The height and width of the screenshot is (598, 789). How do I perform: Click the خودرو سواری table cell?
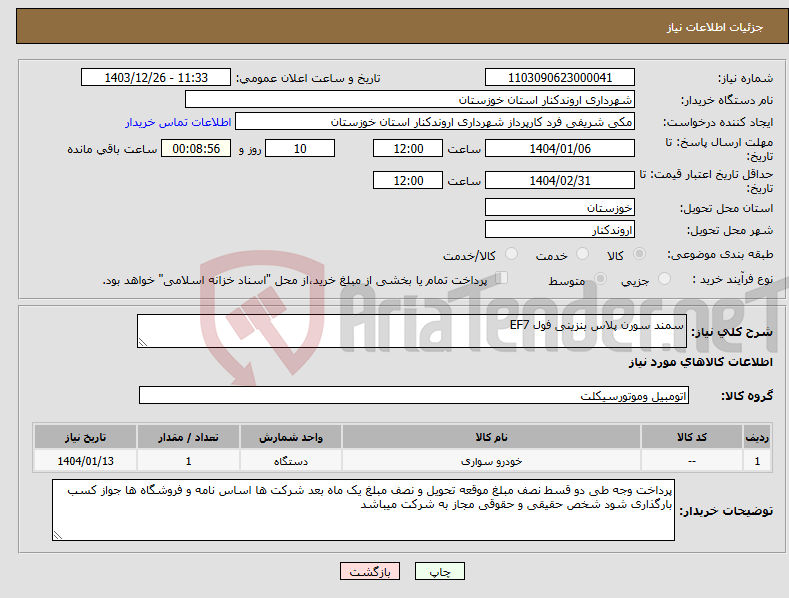pyautogui.click(x=491, y=461)
